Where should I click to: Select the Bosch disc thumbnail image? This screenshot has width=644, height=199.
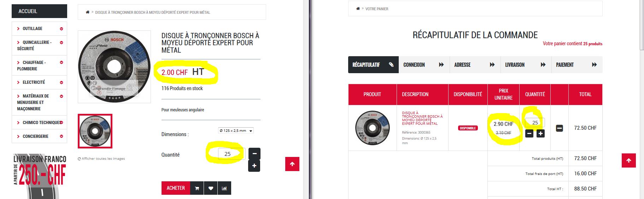(95, 131)
